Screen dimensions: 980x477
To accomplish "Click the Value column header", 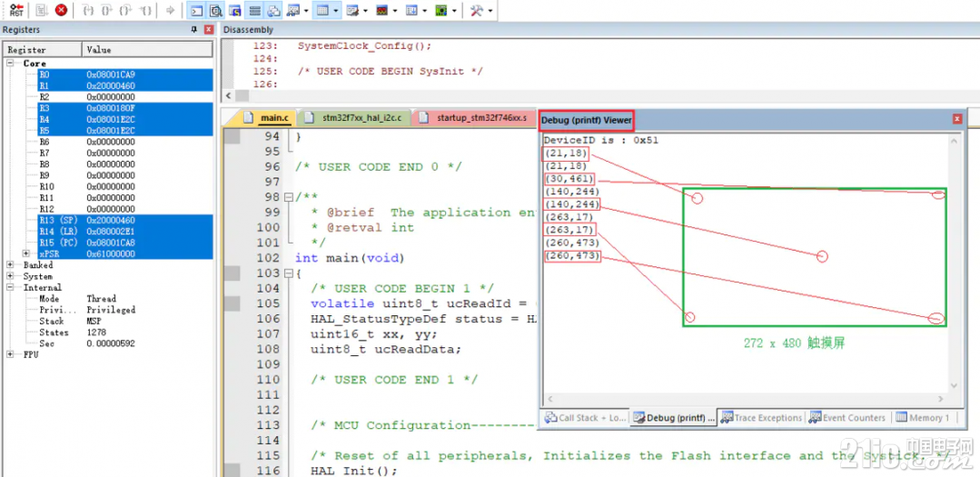I will click(147, 49).
